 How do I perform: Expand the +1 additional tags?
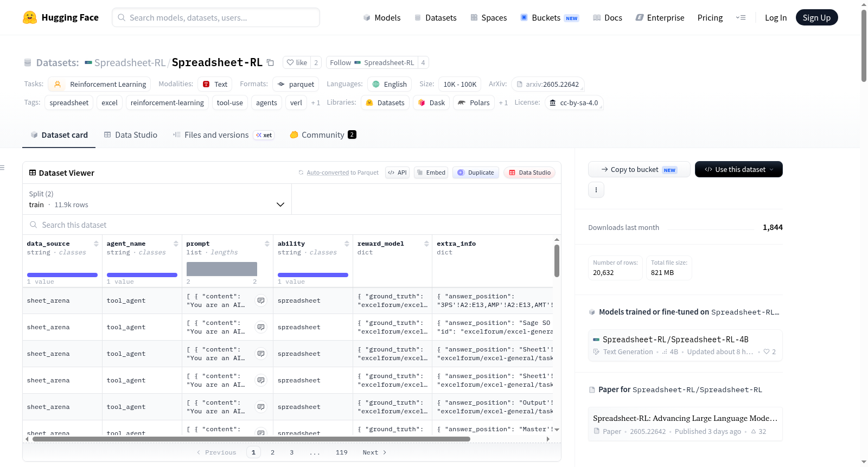point(315,103)
